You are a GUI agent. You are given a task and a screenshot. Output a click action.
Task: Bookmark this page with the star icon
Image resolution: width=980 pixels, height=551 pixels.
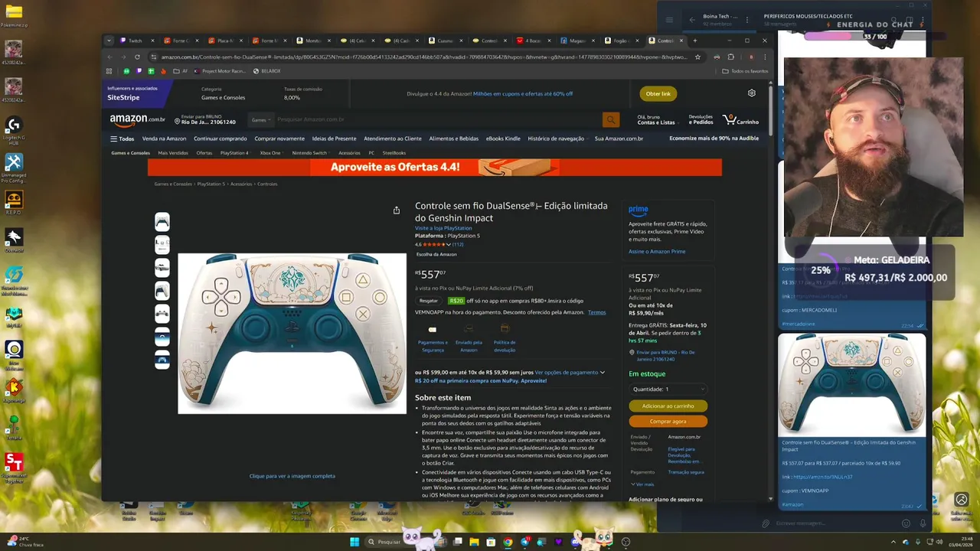coord(697,57)
